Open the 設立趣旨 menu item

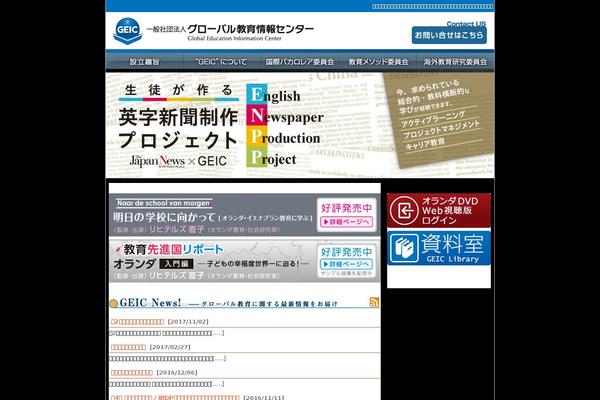point(144,62)
